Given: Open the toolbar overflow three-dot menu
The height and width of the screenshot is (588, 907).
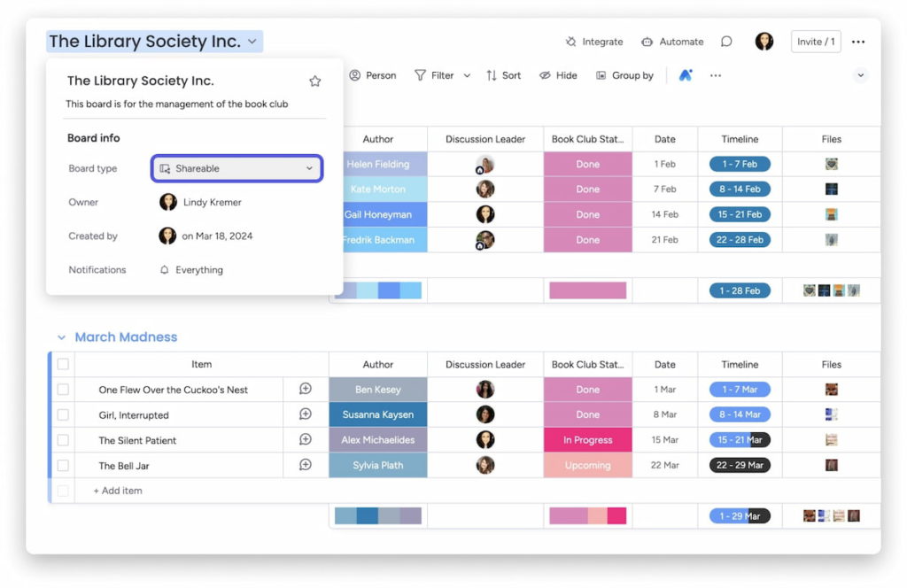Looking at the screenshot, I should coord(715,75).
